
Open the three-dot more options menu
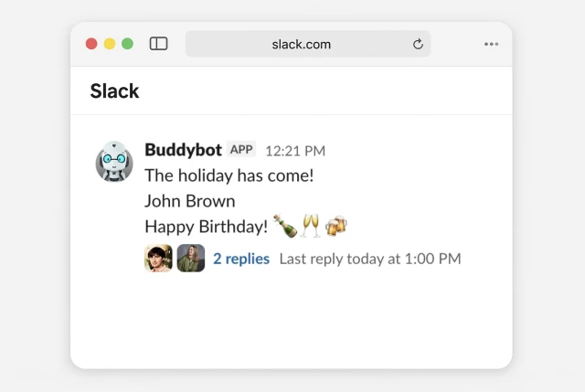(492, 44)
